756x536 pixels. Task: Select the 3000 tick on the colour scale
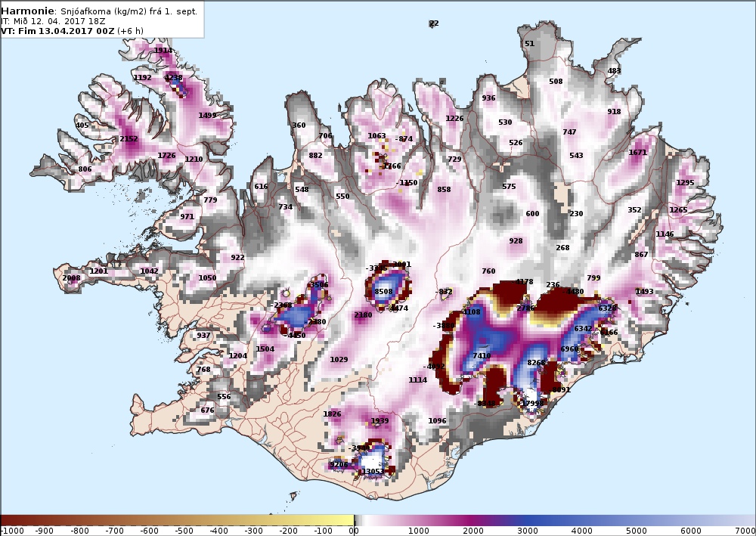[x=528, y=531]
